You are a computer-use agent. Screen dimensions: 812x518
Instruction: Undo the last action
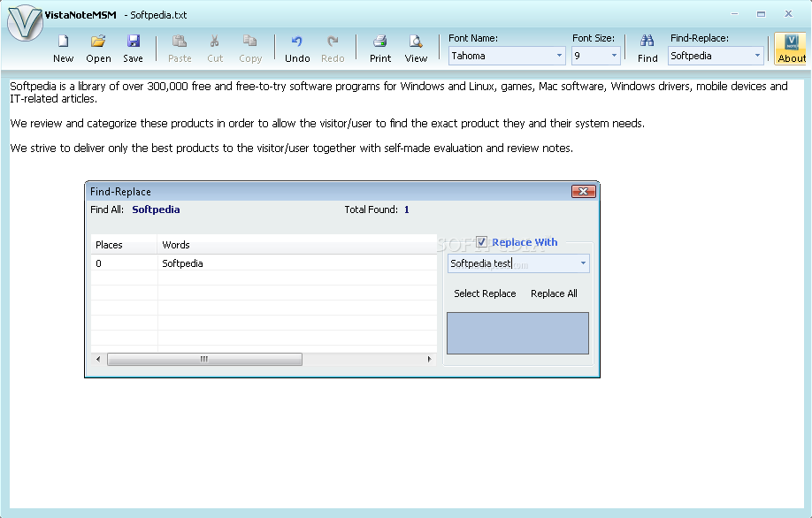[x=296, y=42]
